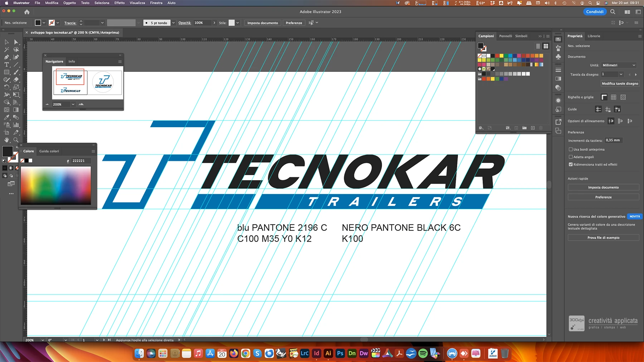Image resolution: width=644 pixels, height=362 pixels.
Task: Select the Paintbrush tool
Action: pos(16,72)
